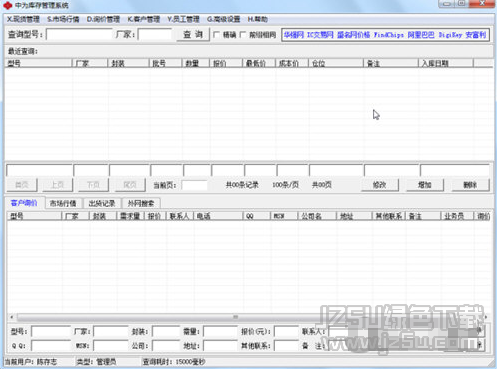Viewport: 497px width, 369px height.
Task: Select the 外网搜索 tab
Action: tap(141, 203)
